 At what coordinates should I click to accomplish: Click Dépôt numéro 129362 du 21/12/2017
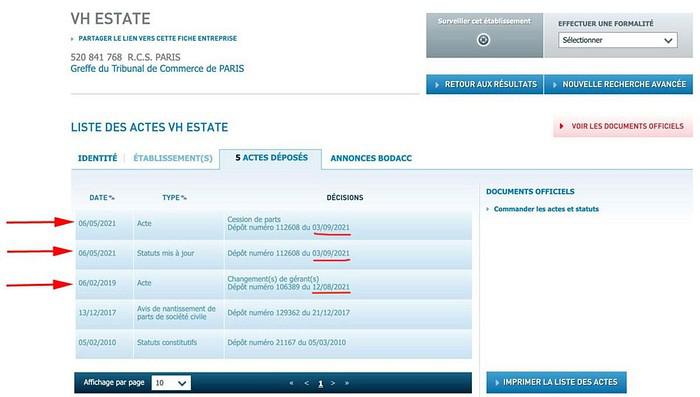(288, 313)
